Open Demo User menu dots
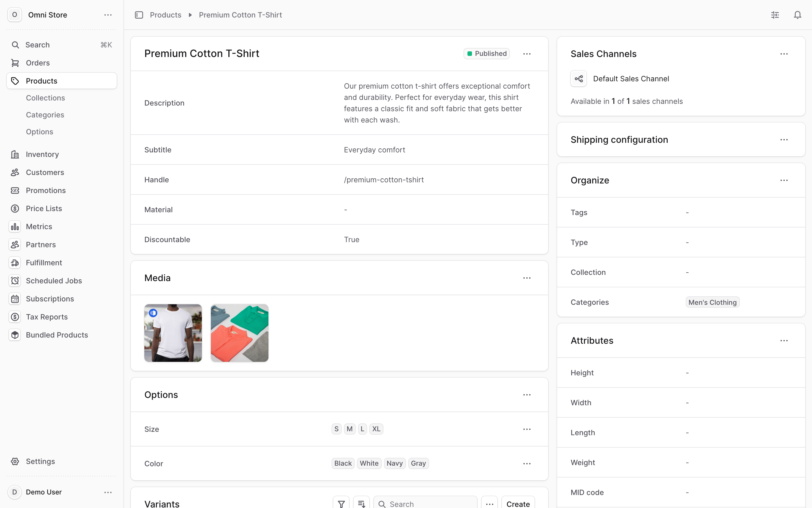The image size is (812, 508). [108, 492]
